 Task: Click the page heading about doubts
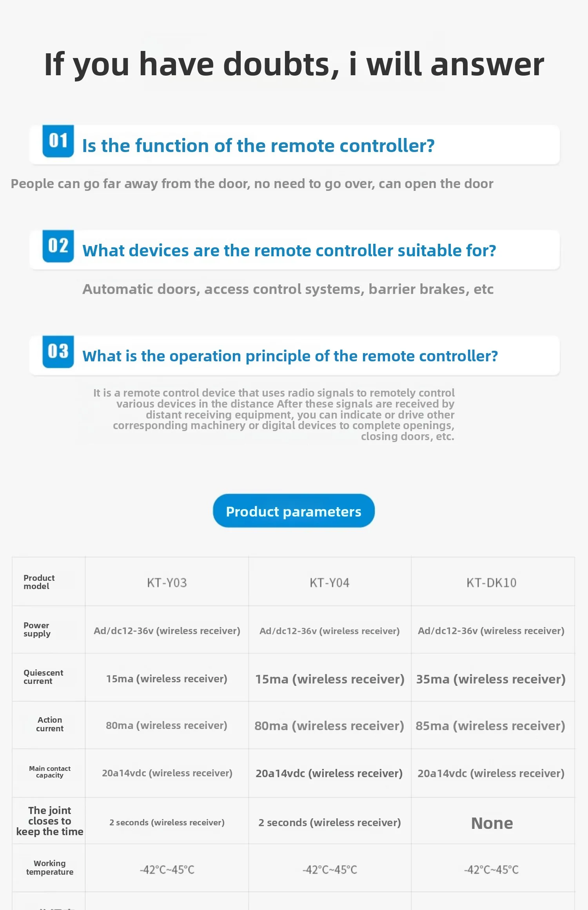pos(294,64)
